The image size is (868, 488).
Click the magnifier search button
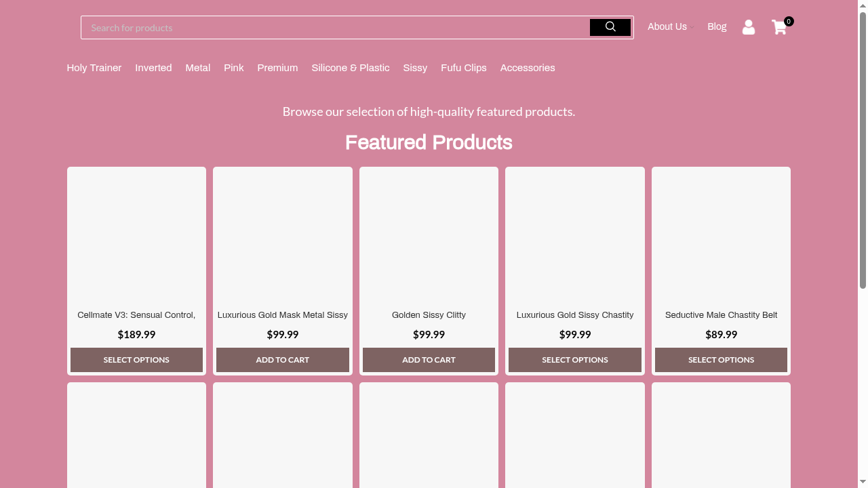pyautogui.click(x=610, y=27)
